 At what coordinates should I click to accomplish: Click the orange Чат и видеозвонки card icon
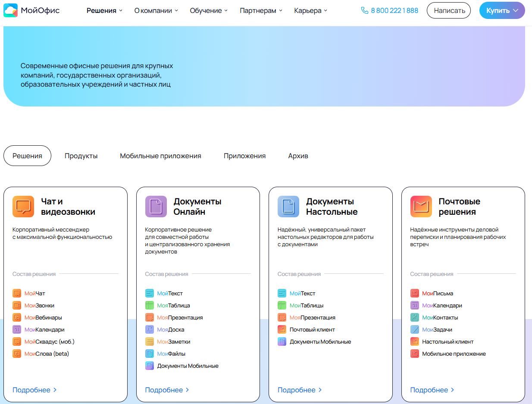point(23,207)
